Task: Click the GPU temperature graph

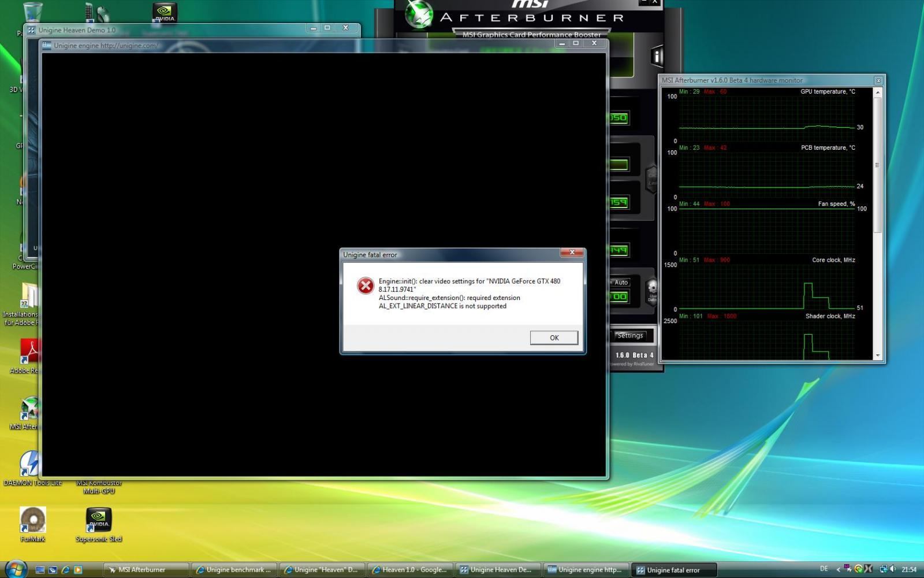Action: (767, 118)
